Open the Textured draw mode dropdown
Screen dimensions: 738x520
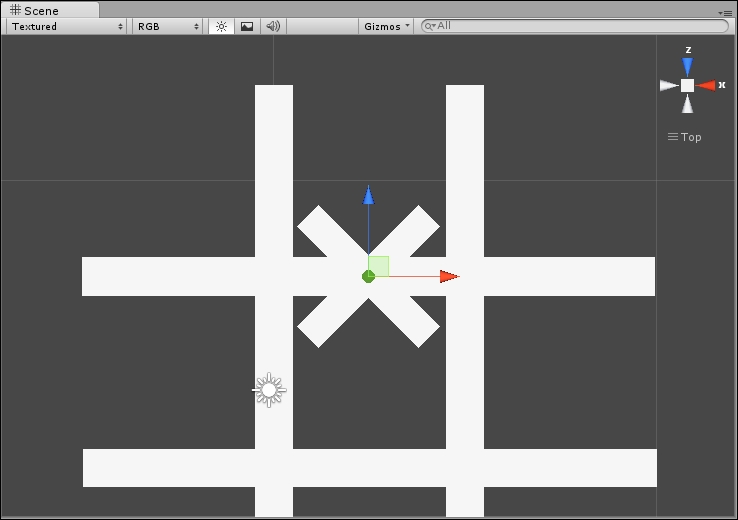(67, 26)
